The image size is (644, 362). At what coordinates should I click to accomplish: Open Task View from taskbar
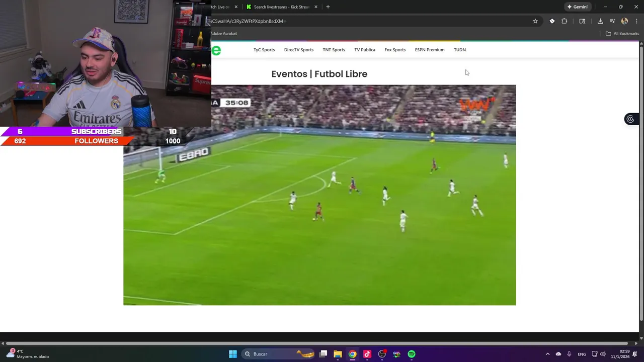point(324,354)
